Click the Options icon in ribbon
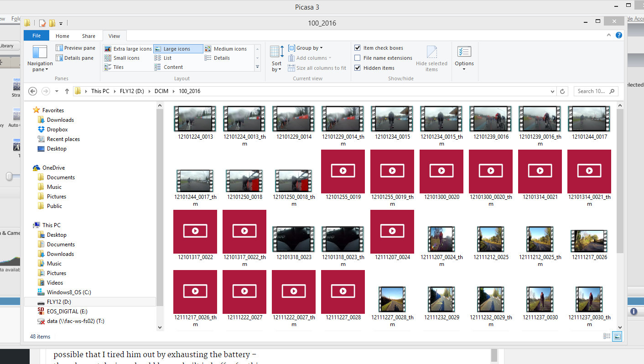This screenshot has width=644, height=364. coord(464,52)
